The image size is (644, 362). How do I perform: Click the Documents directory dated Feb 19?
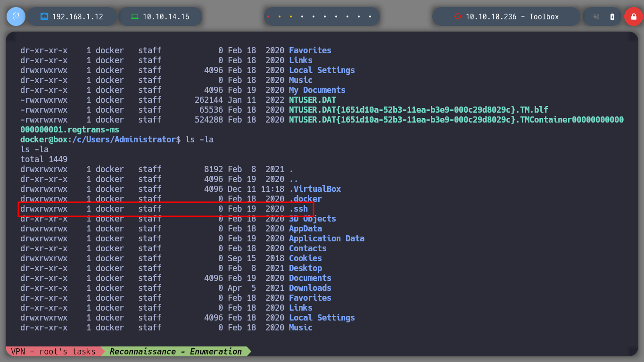pos(310,278)
